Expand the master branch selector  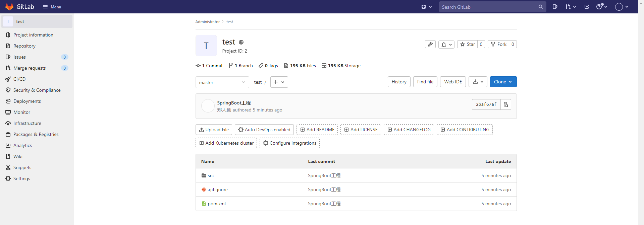222,82
